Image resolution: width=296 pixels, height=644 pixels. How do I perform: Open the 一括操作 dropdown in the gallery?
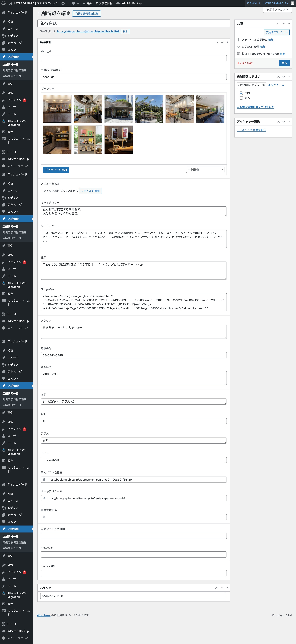pyautogui.click(x=205, y=170)
